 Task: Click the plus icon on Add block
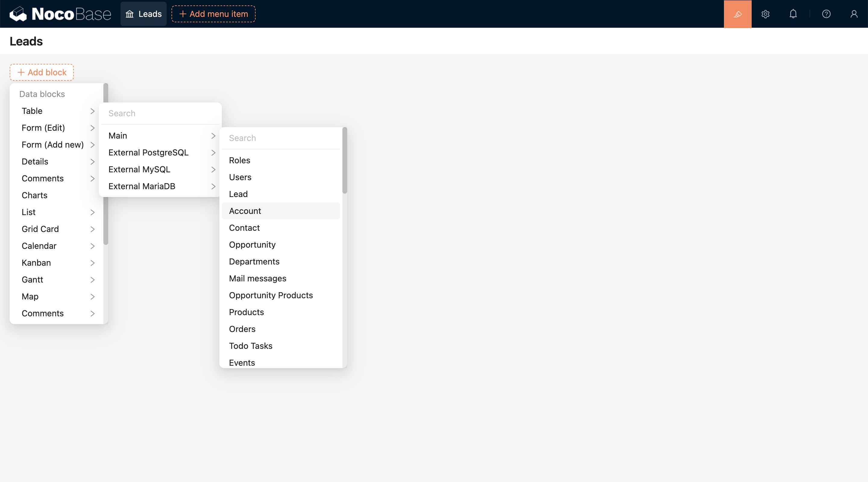tap(21, 72)
